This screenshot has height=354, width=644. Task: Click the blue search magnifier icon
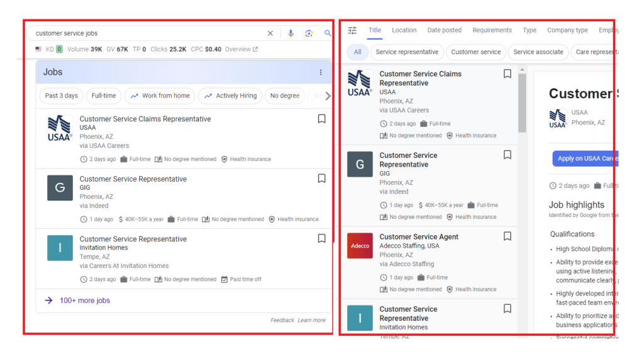(327, 33)
